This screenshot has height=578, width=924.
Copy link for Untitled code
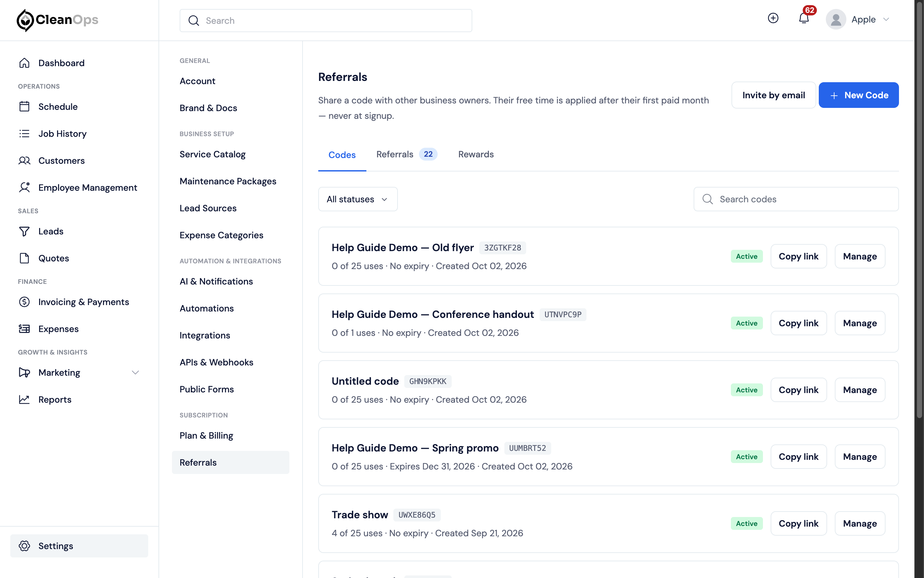pos(798,390)
